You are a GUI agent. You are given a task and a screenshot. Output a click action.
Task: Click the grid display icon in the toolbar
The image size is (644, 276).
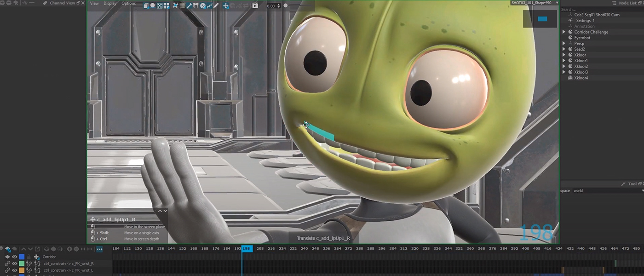(x=183, y=6)
